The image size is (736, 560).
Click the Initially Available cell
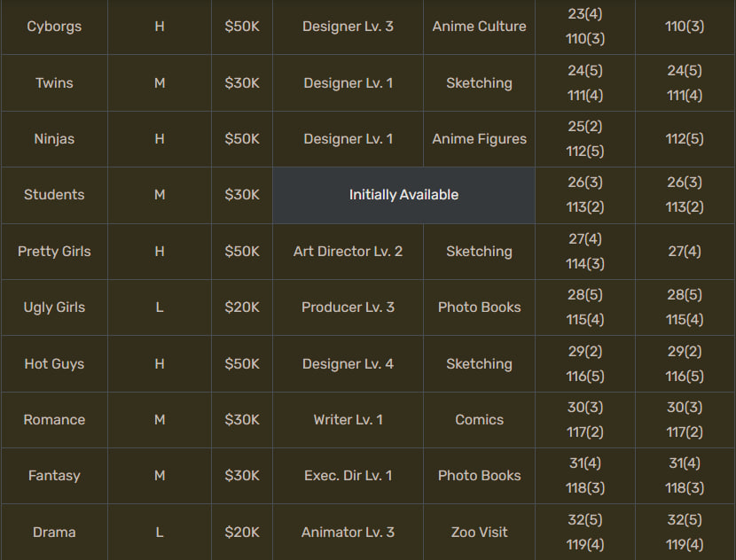pos(403,195)
